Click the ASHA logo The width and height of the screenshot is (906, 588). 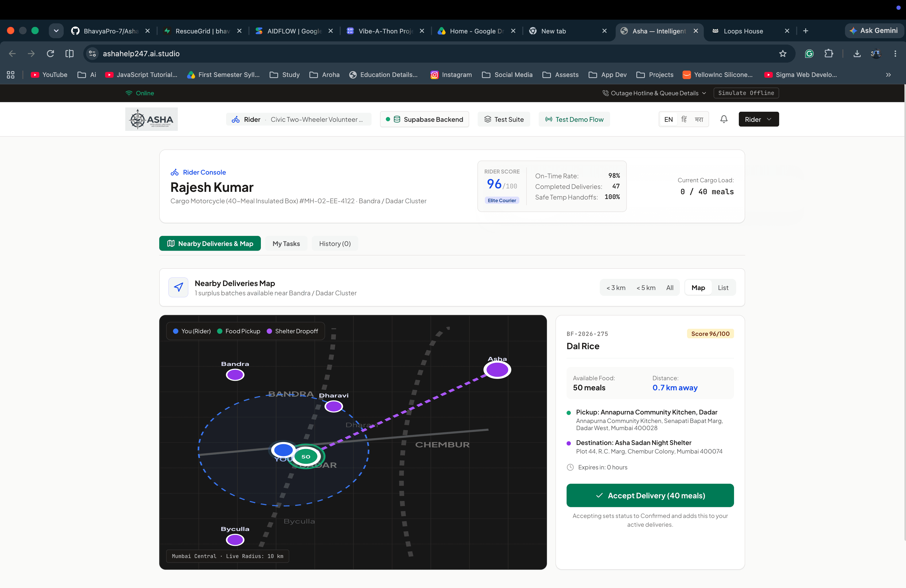tap(152, 119)
